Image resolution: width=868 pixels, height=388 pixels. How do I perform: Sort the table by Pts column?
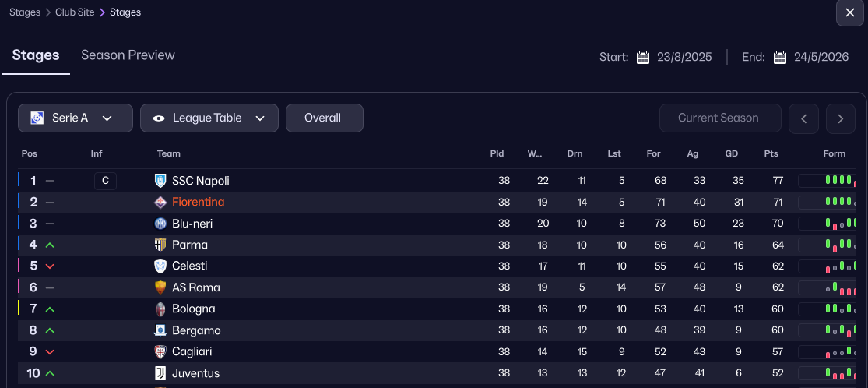[x=771, y=153]
